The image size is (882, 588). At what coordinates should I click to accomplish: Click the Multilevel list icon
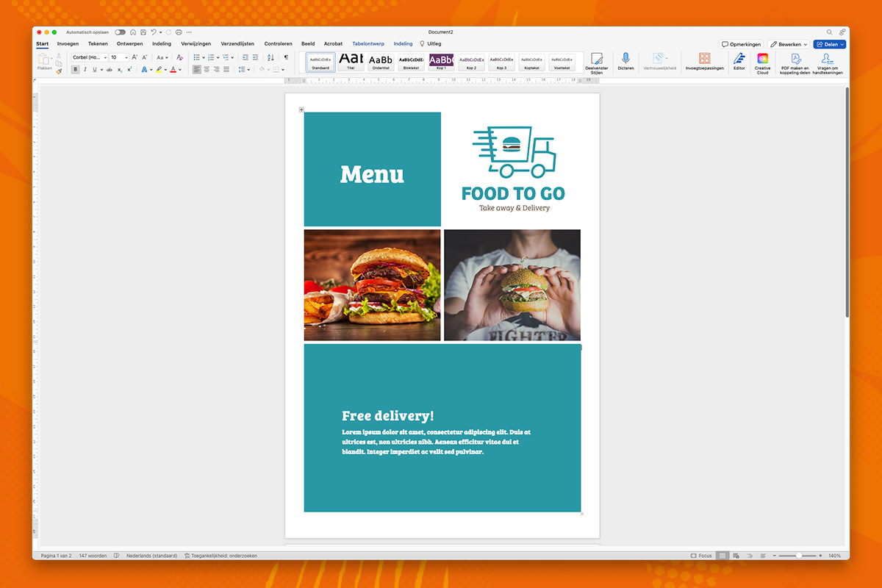pos(226,57)
